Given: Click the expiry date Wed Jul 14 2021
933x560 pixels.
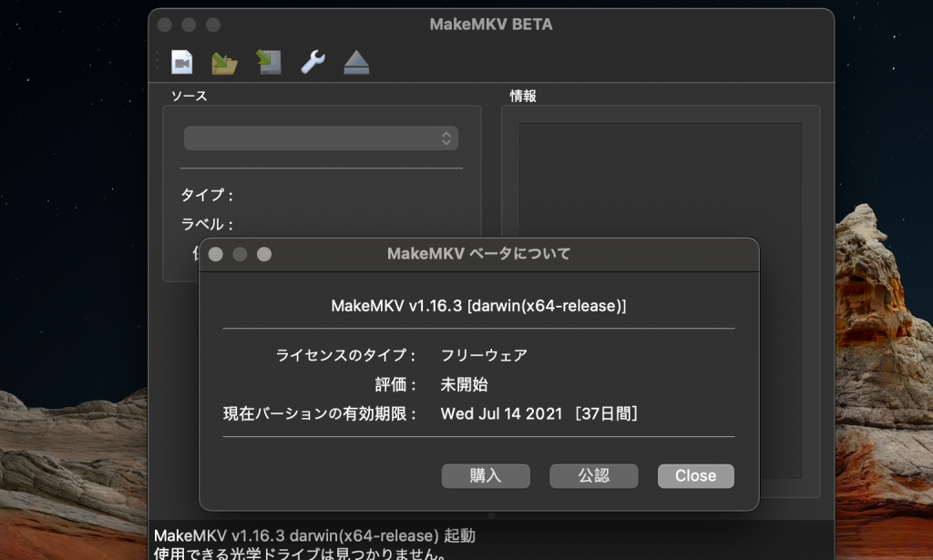Looking at the screenshot, I should (501, 413).
